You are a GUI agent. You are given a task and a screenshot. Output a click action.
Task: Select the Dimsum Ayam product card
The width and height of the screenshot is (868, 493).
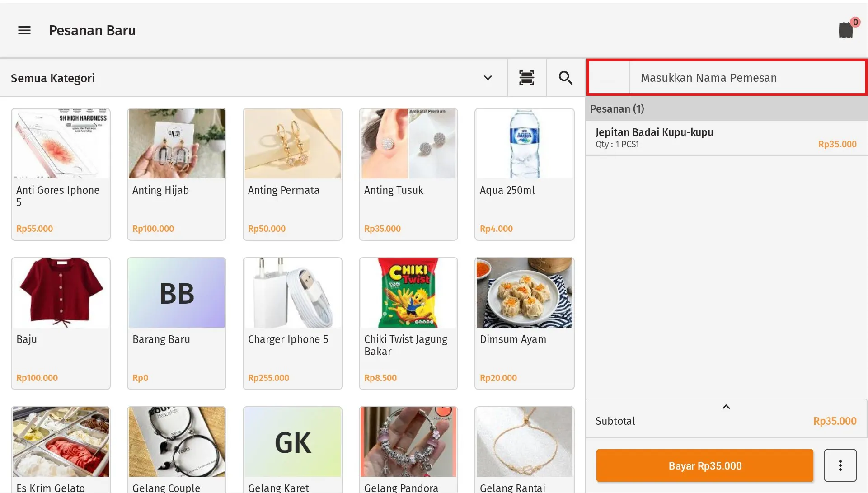point(524,323)
